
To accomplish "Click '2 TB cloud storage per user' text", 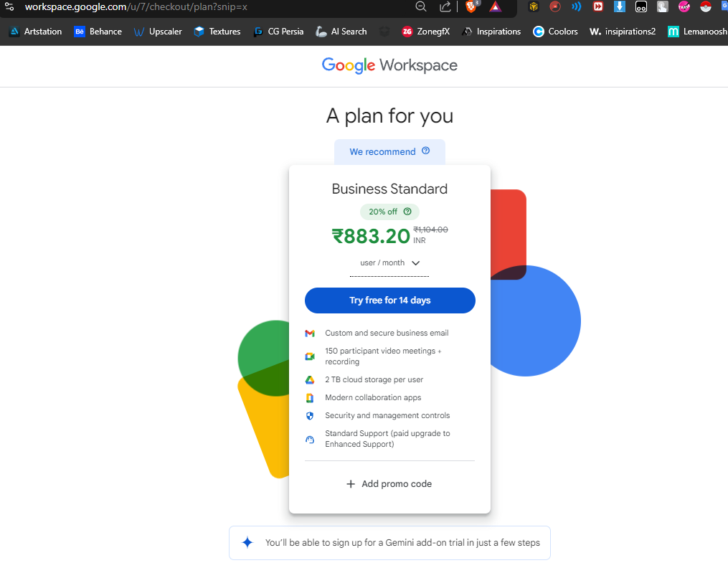I will coord(374,379).
